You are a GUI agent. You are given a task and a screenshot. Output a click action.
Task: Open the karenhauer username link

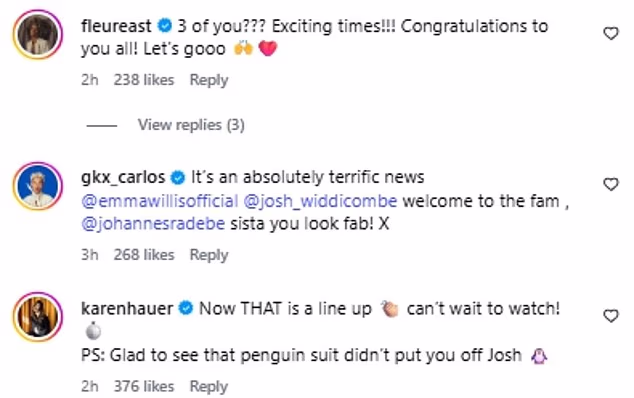point(127,309)
